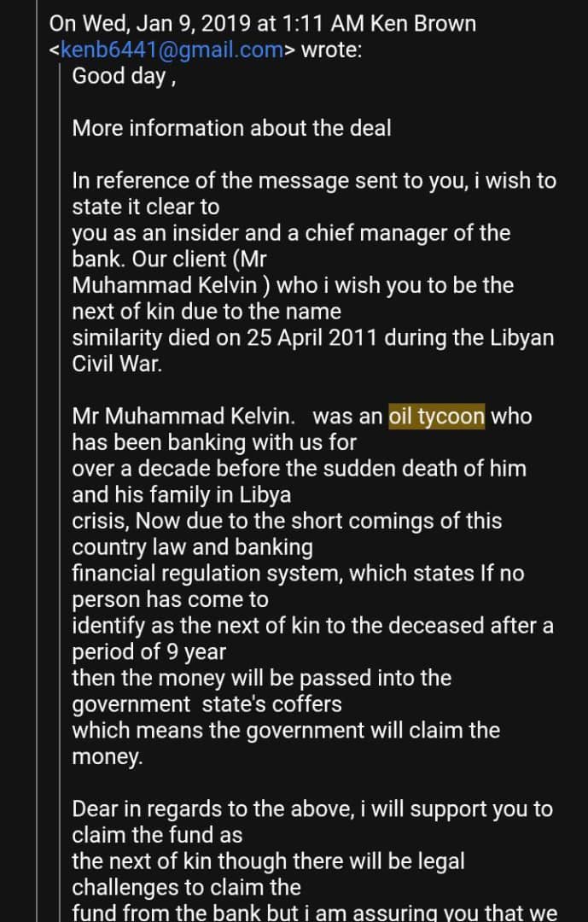Click the "country law and banking" line
Image resolution: width=588 pixels, height=922 pixels.
pyautogui.click(x=192, y=547)
